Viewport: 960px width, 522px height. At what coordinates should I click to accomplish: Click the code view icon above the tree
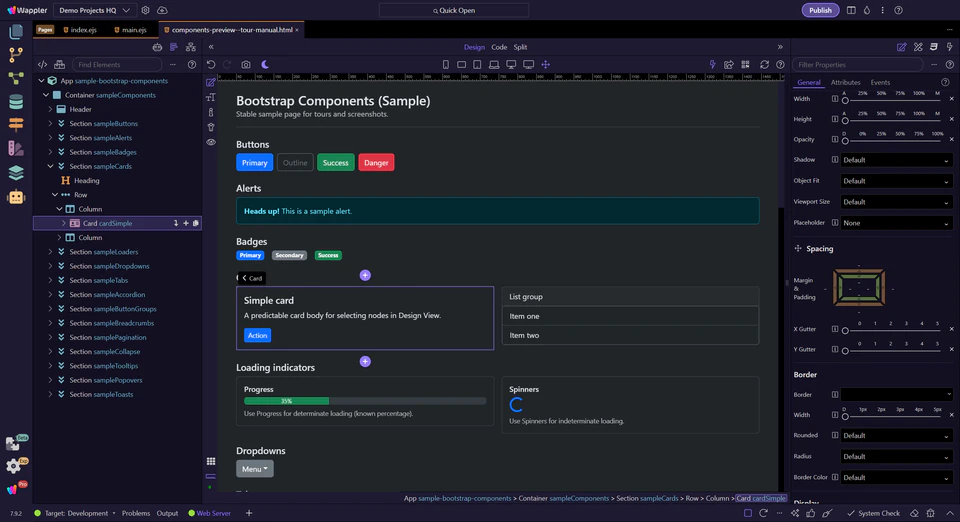42,64
